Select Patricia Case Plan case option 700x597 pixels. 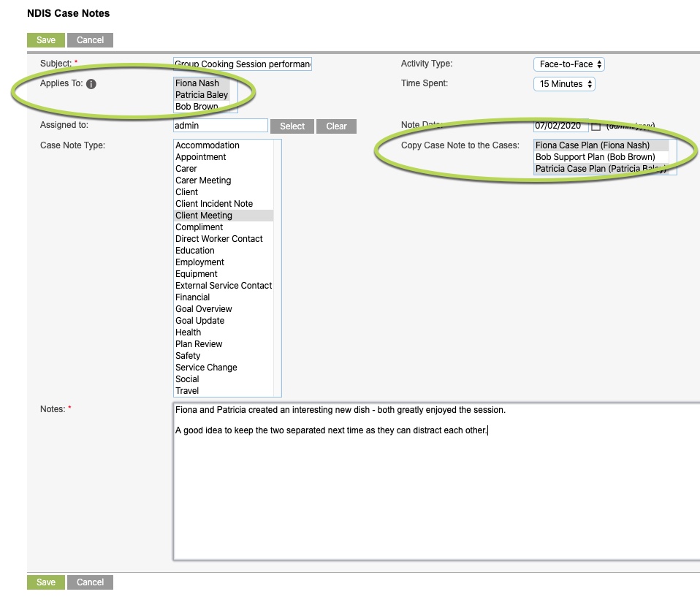pos(601,168)
